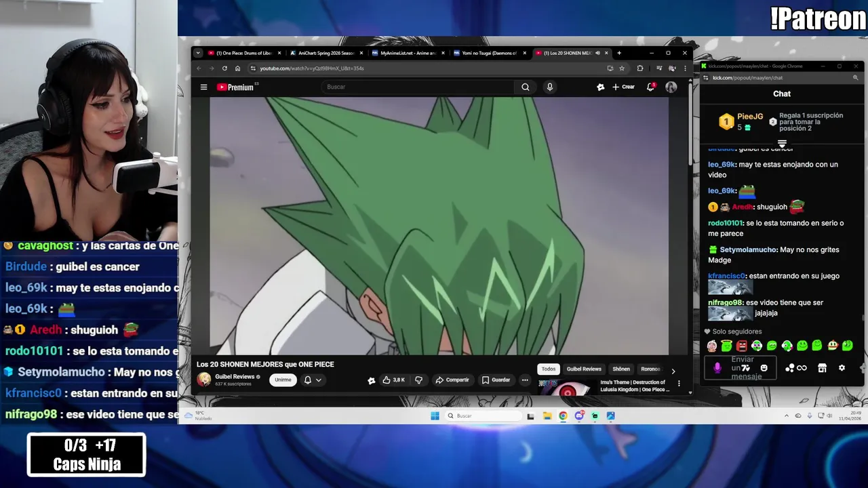The width and height of the screenshot is (868, 488).
Task: Select the Todos filter chip
Action: click(x=549, y=369)
